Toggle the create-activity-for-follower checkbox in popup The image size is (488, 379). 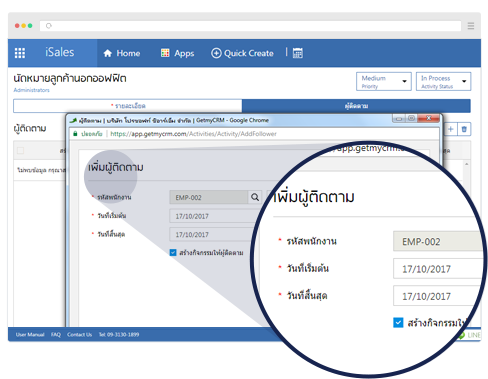coord(173,253)
